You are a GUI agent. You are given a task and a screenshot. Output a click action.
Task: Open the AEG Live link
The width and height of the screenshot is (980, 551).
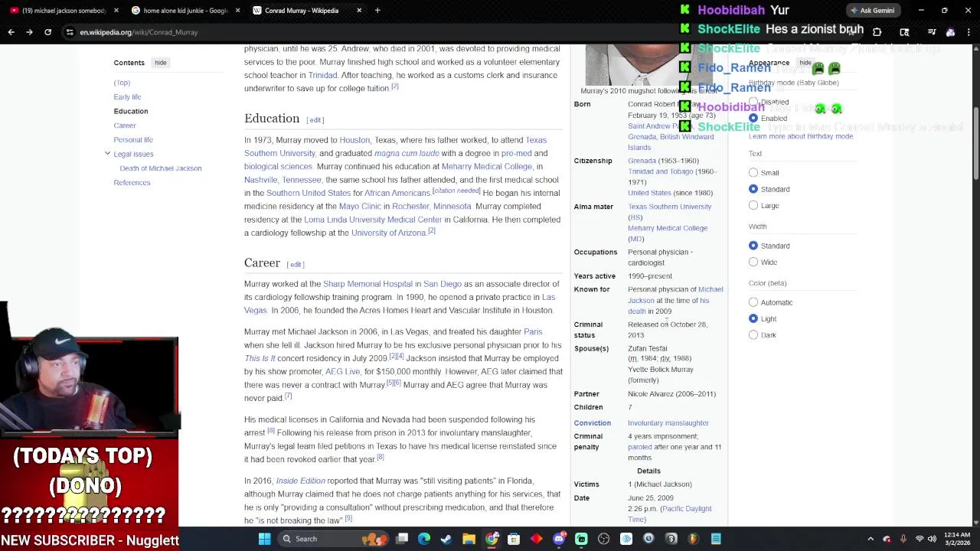click(x=342, y=371)
